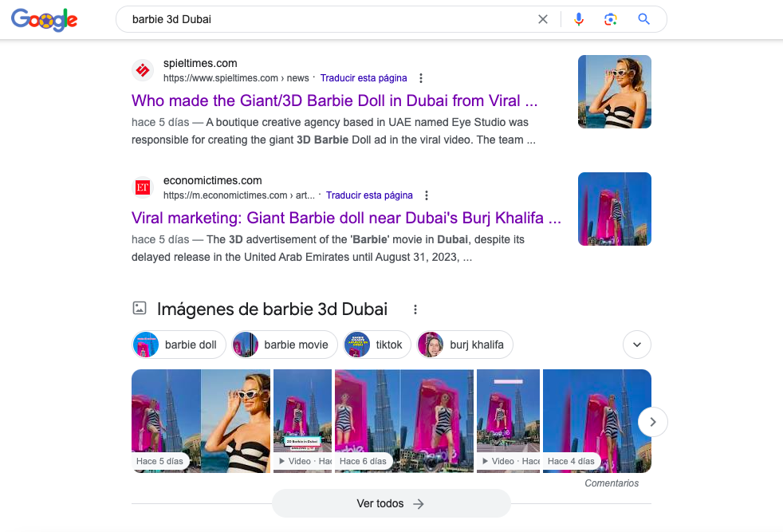Image resolution: width=783 pixels, height=532 pixels.
Task: Click the spieltimes.com favicon
Action: [143, 70]
